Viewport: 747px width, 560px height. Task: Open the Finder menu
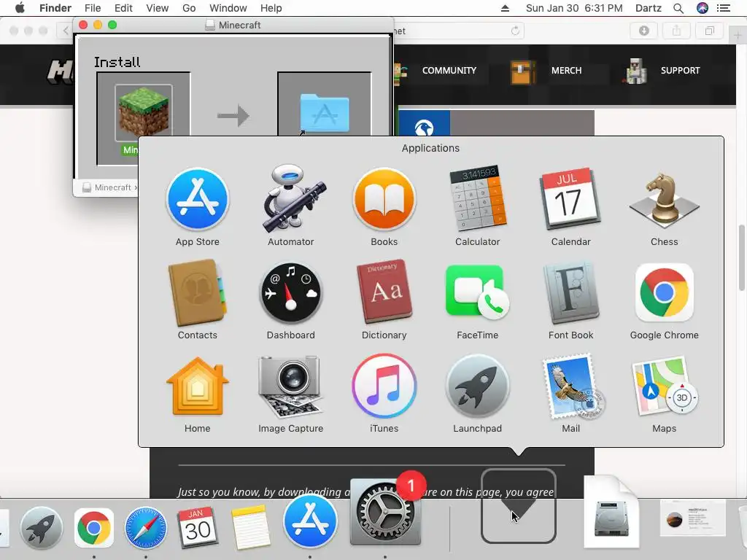(x=55, y=8)
